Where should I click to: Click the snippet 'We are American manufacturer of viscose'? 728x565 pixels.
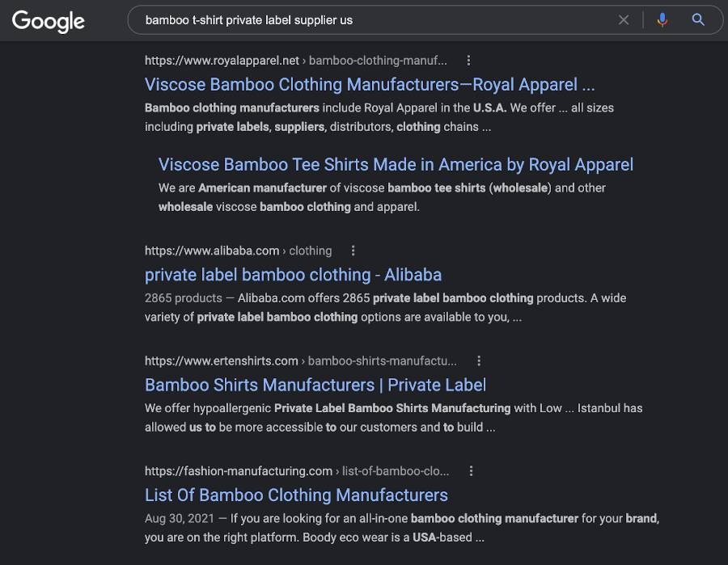[x=382, y=197]
